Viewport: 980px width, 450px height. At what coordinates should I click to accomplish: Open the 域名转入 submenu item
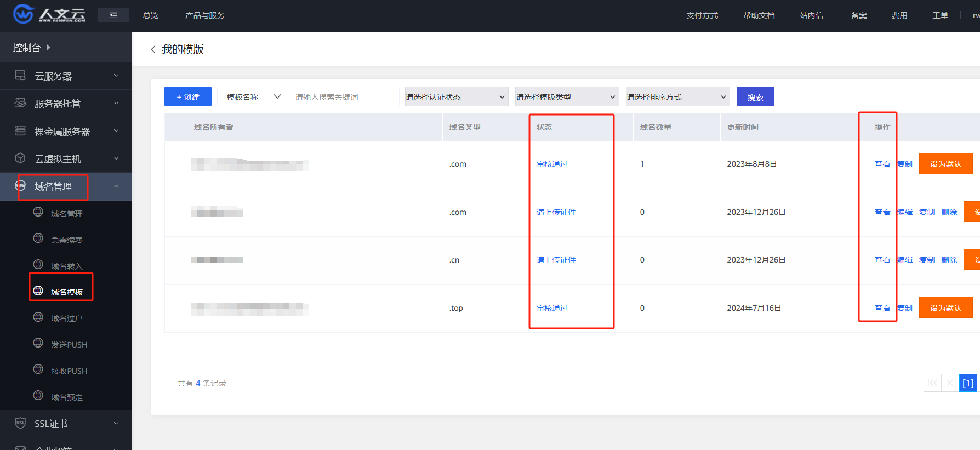[67, 266]
